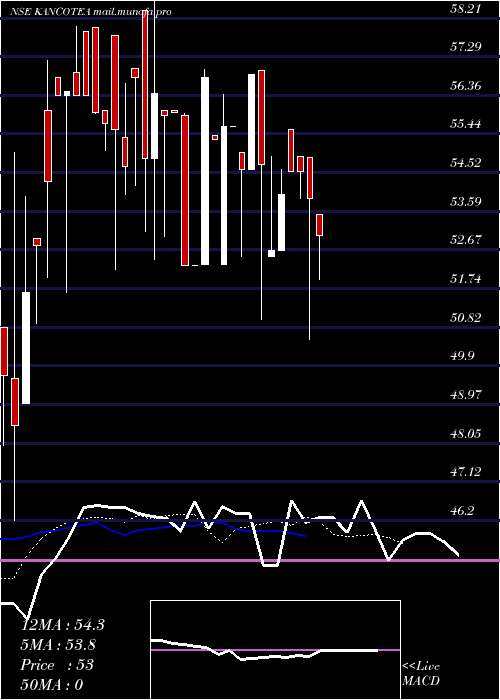The width and height of the screenshot is (500, 700).
Task: Select the 58.21 price axis label
Action: tap(466, 8)
